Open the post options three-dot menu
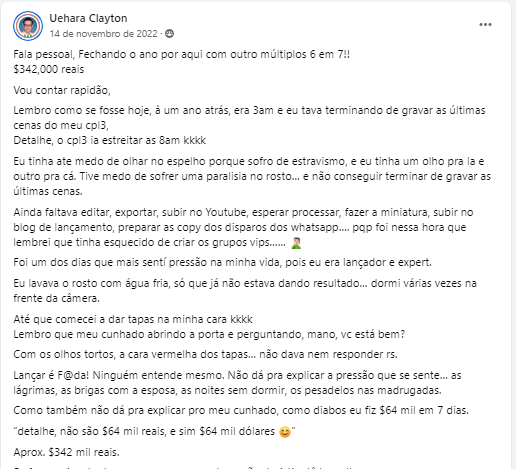 tap(485, 25)
